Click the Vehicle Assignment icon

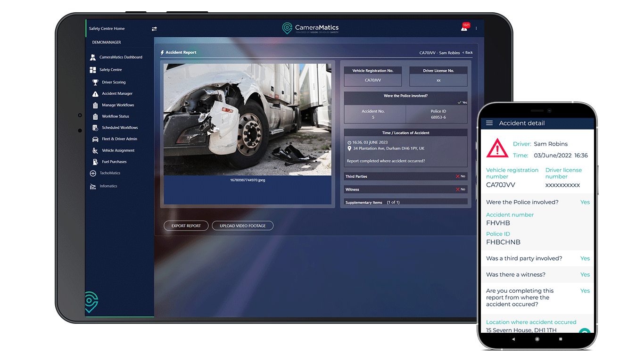tap(95, 150)
